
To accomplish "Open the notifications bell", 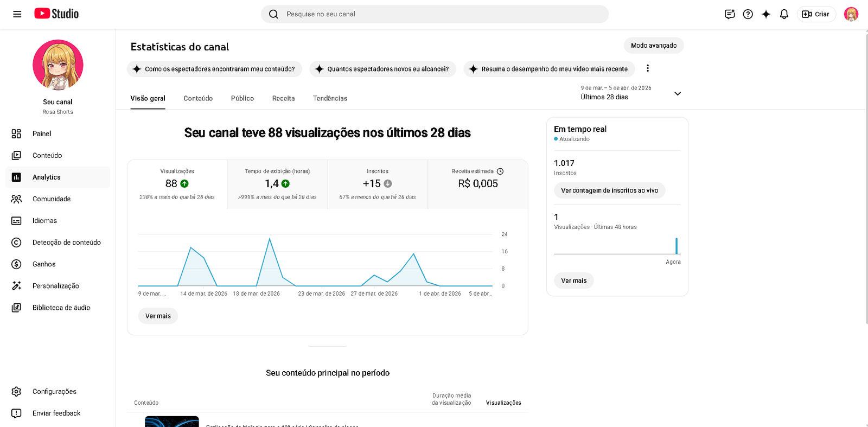I will click(784, 14).
